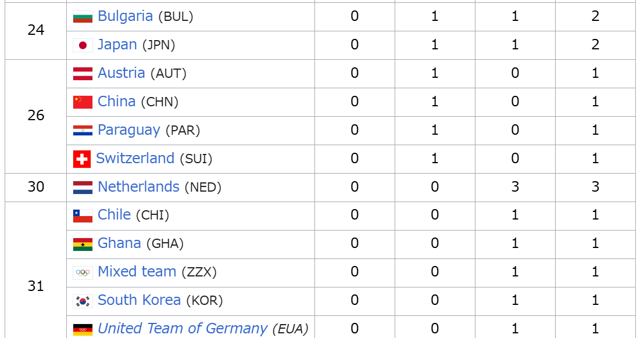This screenshot has width=644, height=338.
Task: Follow the United Team of Germany link
Action: pos(183,328)
